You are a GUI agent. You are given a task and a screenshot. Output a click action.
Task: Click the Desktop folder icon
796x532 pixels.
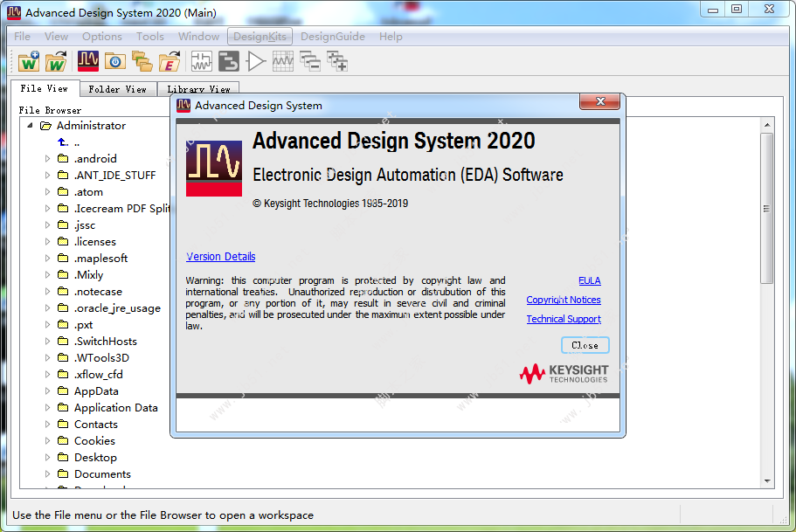[x=63, y=458]
